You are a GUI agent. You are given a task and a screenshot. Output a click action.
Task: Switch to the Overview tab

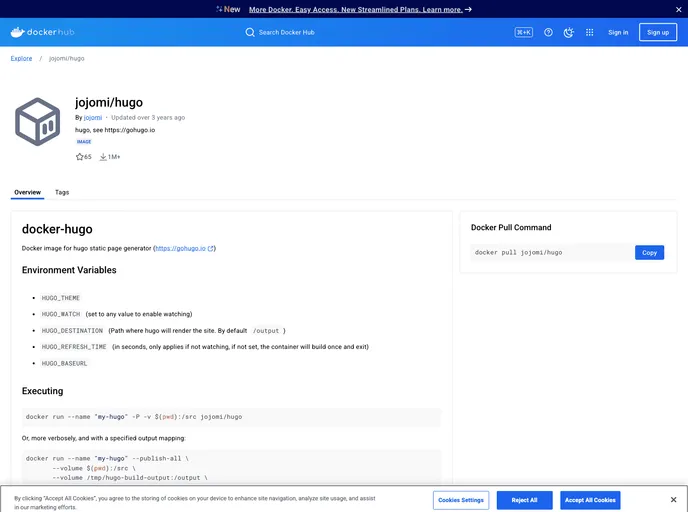(27, 192)
